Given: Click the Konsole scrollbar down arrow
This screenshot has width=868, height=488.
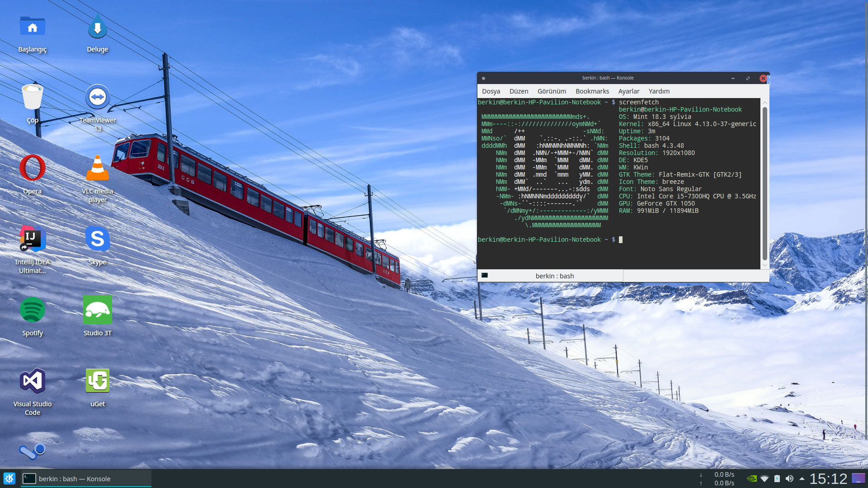Looking at the screenshot, I should click(x=764, y=265).
